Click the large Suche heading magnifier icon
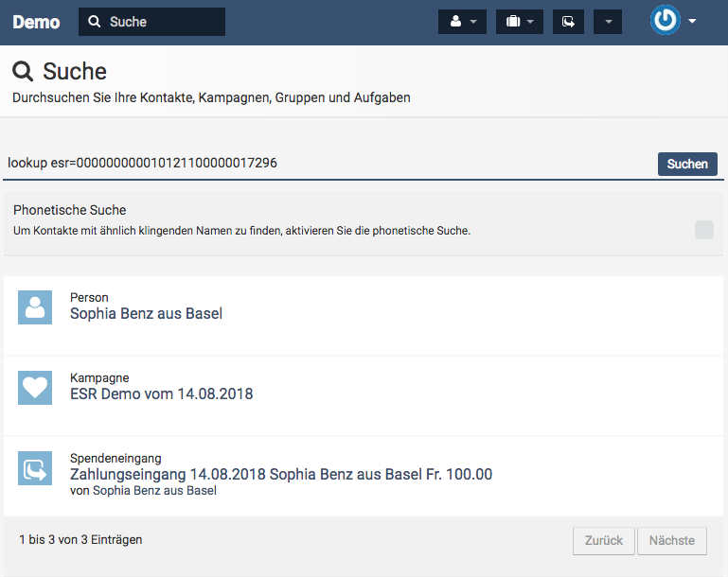Viewport: 728px width, 577px height. 23,72
